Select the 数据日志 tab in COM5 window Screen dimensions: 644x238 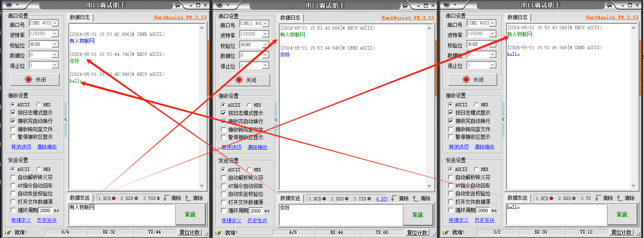80,17
